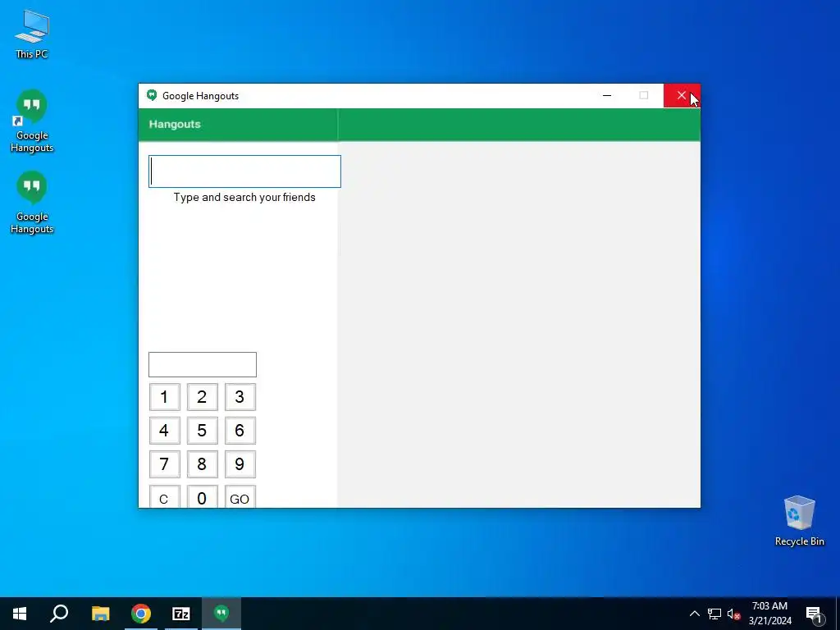Launch Google Chrome from taskbar
Image resolution: width=840 pixels, height=630 pixels.
click(141, 614)
